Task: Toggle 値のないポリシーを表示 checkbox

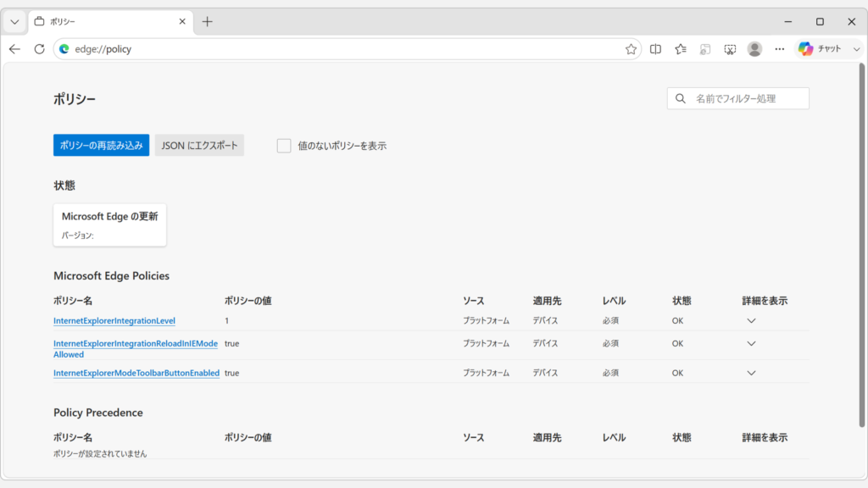Action: [284, 146]
